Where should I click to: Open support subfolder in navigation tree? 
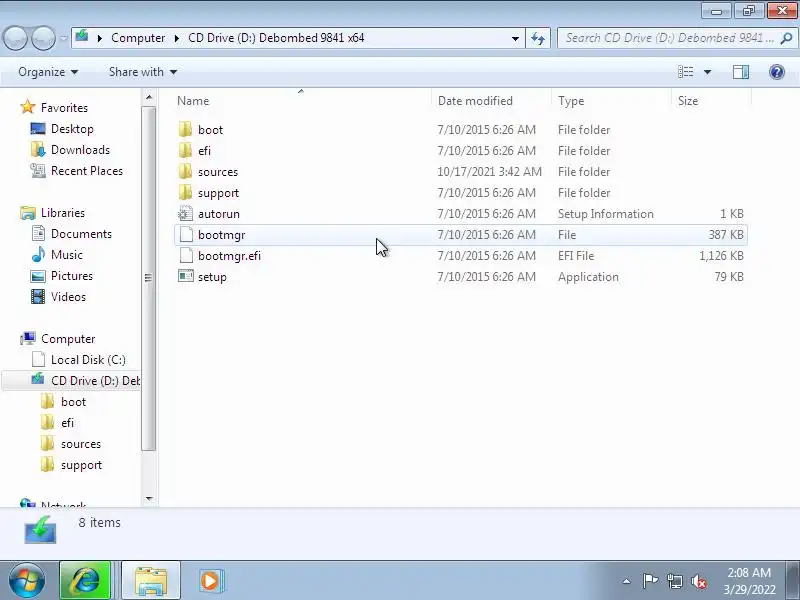pyautogui.click(x=81, y=465)
